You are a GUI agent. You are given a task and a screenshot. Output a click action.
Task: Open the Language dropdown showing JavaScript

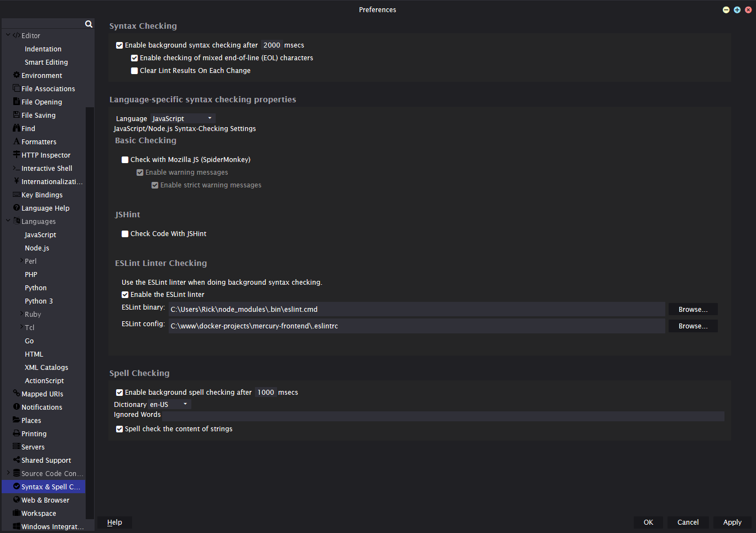click(x=183, y=118)
